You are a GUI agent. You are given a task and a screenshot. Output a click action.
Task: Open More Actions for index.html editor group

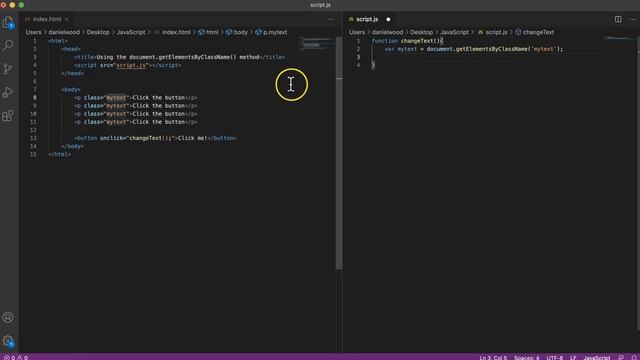pyautogui.click(x=330, y=19)
